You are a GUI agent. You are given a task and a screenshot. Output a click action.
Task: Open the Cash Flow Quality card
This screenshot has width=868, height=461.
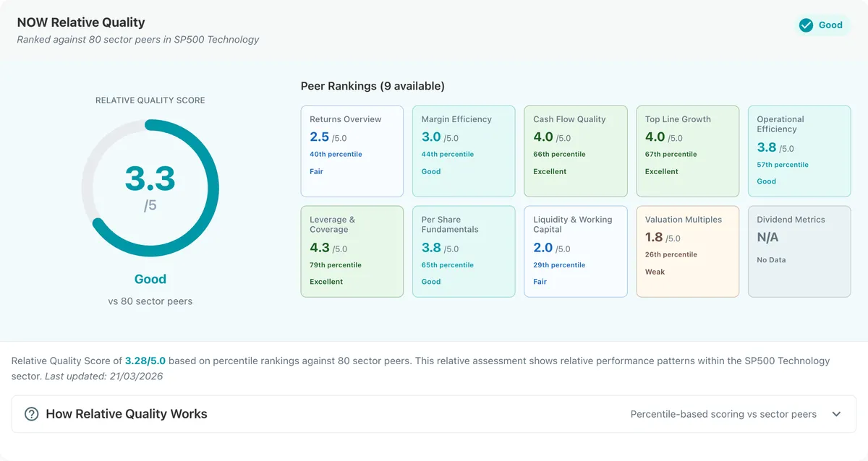[576, 151]
